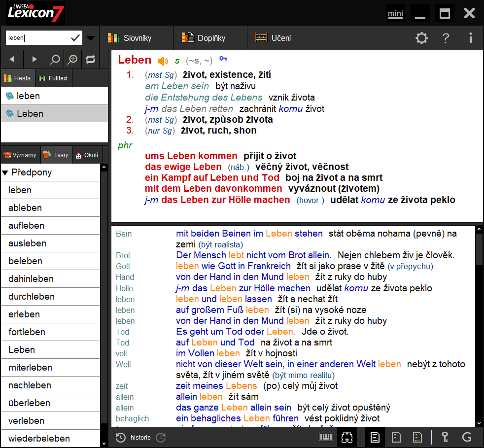Click the 'historie' label
Screen dimensions: 484x448
(x=140, y=438)
